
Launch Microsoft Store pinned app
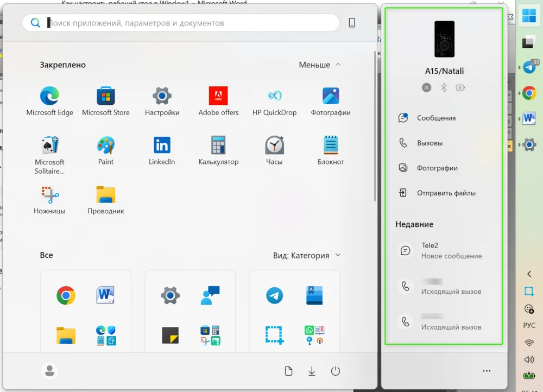click(x=106, y=101)
